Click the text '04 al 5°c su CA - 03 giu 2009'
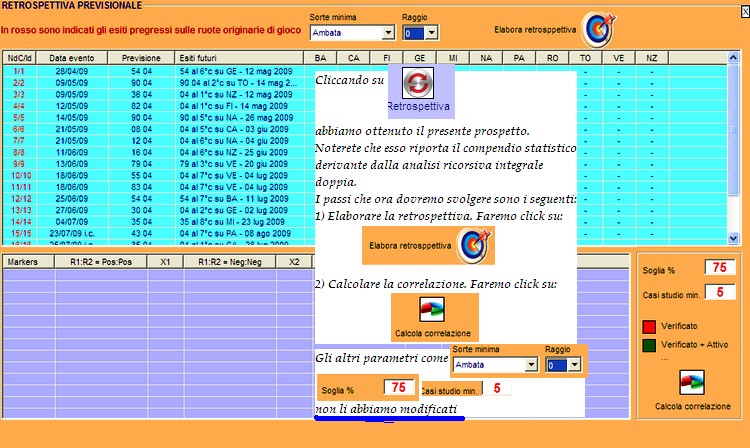 234,129
